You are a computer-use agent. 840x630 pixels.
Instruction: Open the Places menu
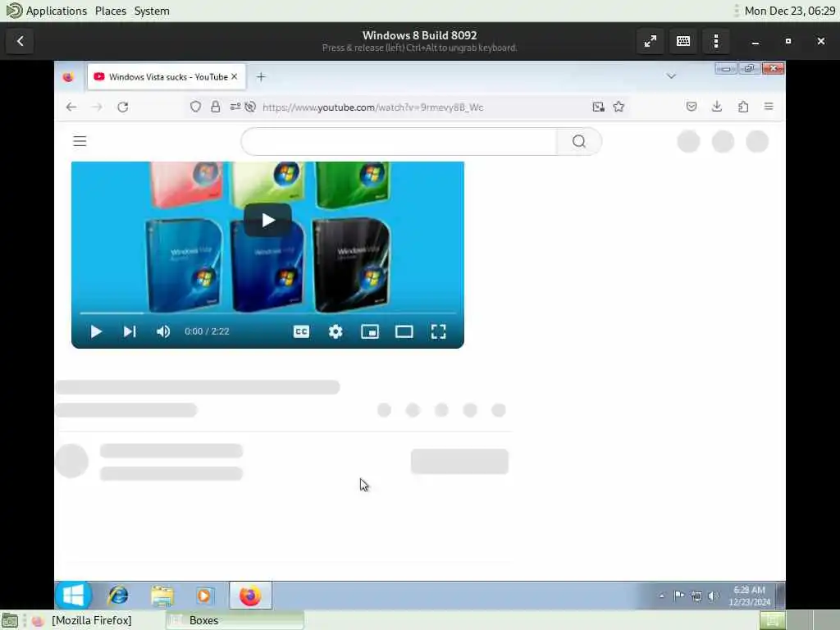click(x=111, y=11)
